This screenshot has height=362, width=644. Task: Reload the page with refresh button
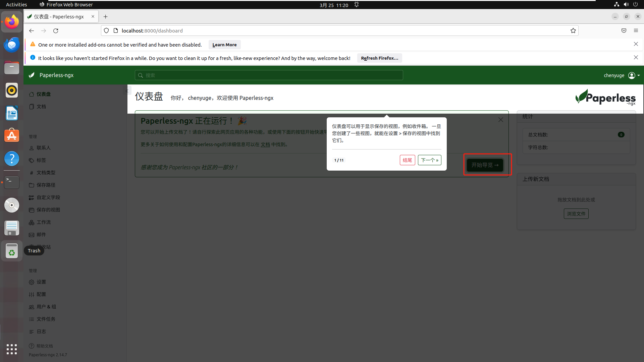(56, 31)
